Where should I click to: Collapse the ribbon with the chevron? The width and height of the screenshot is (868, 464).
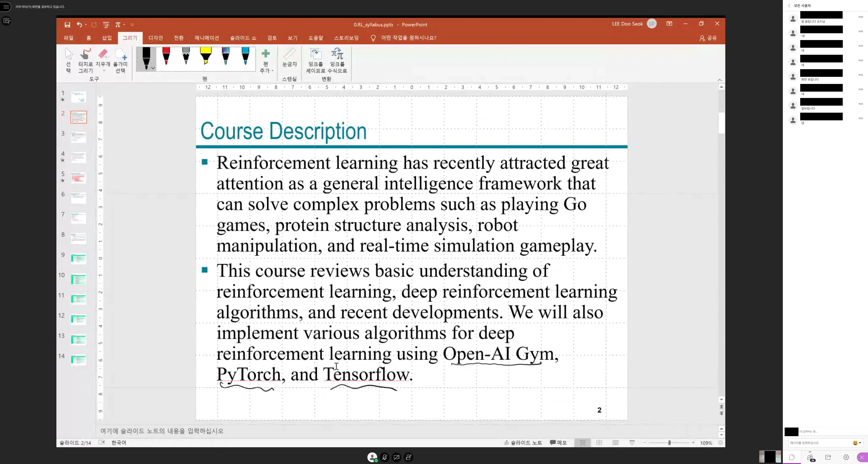coord(720,80)
